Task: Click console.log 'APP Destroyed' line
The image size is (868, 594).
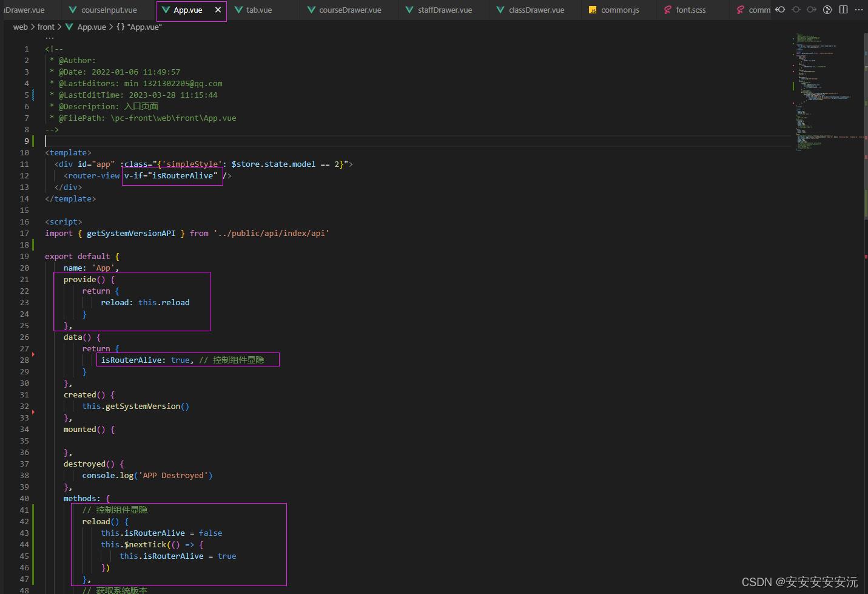Action: (x=147, y=475)
